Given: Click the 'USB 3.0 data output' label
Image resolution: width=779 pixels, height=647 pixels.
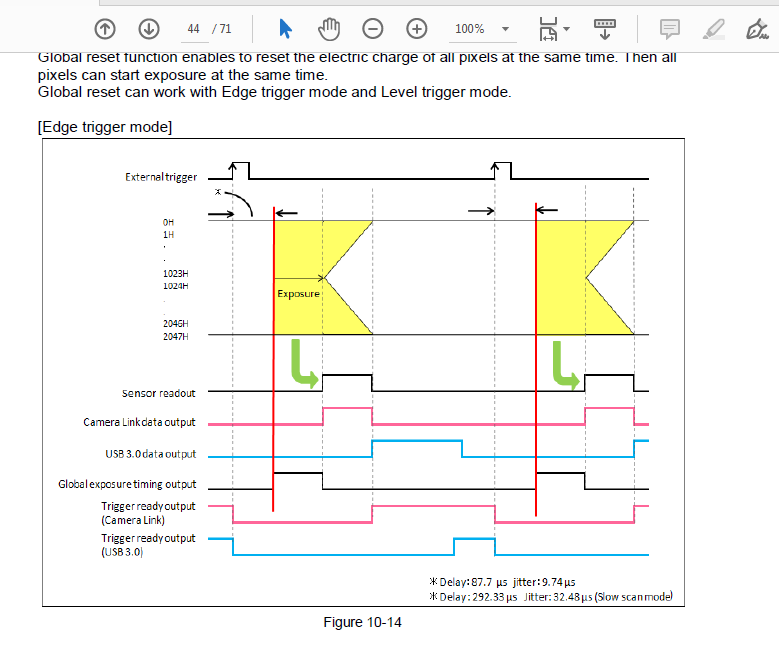Looking at the screenshot, I should click(x=150, y=454).
